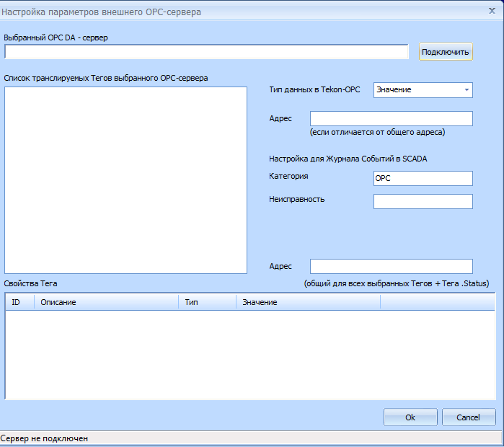Click the Сервер не подключен status bar

pyautogui.click(x=45, y=438)
